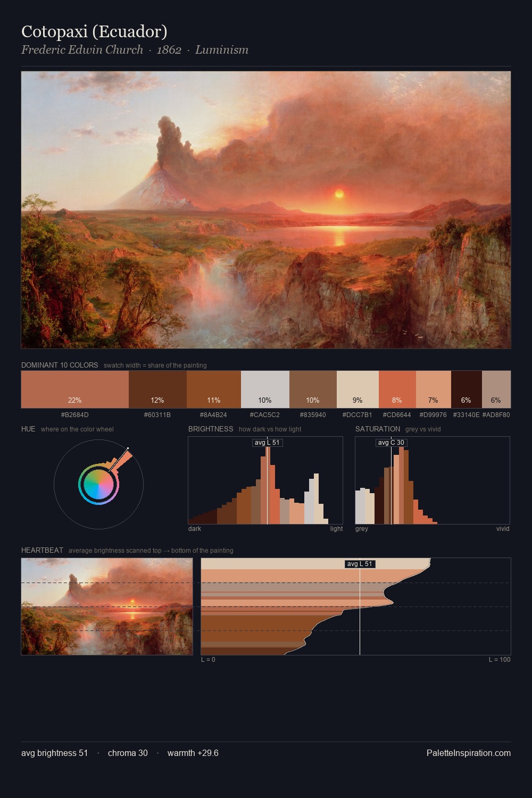
Task: Select the #8A4B24 swatch
Action: tap(214, 389)
